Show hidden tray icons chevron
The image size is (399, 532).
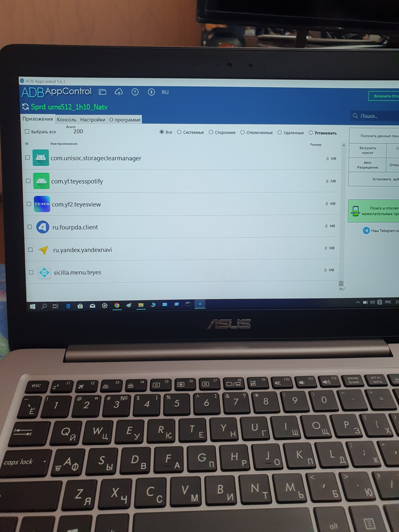(x=358, y=302)
